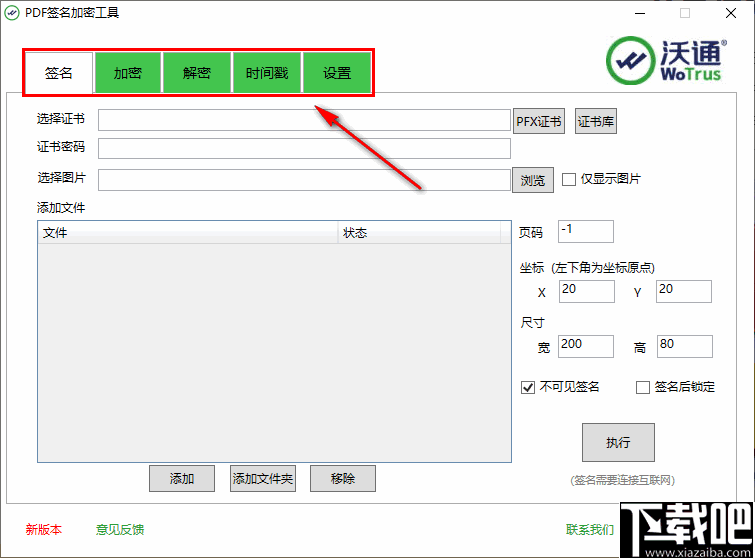Open the 加密 tab

pyautogui.click(x=128, y=73)
